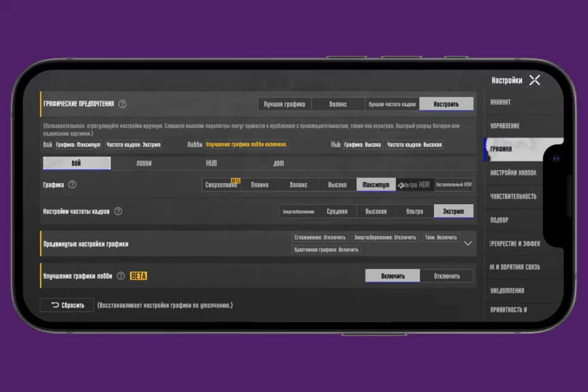
Task: Open Управление in the settings sidebar
Action: tap(505, 126)
